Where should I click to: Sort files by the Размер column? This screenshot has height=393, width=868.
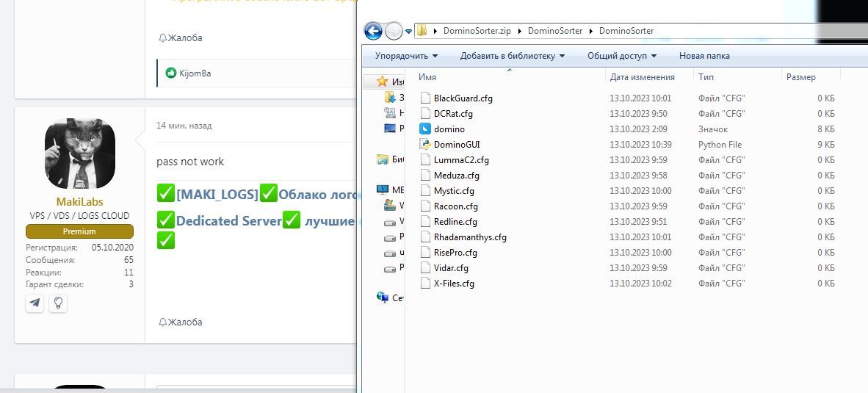801,77
